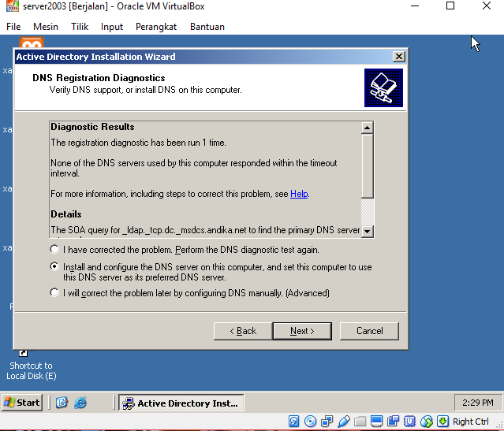Click the USB devices status icon
504x431 pixels.
pyautogui.click(x=344, y=421)
